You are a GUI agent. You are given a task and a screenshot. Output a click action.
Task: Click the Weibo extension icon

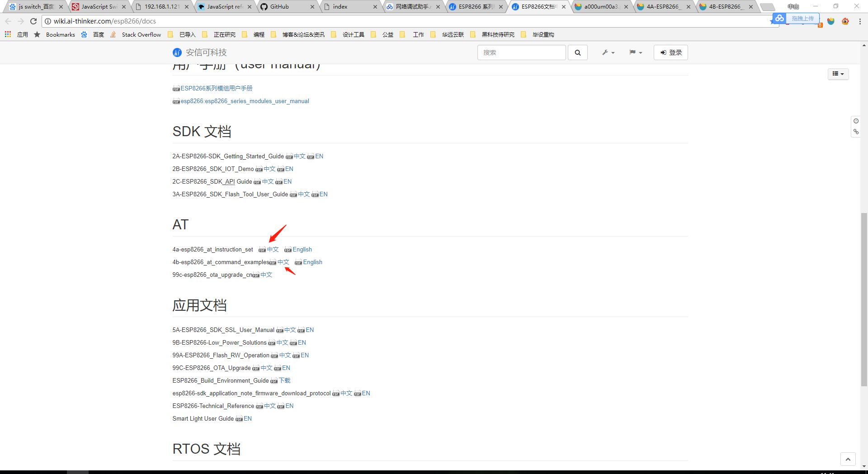[845, 21]
